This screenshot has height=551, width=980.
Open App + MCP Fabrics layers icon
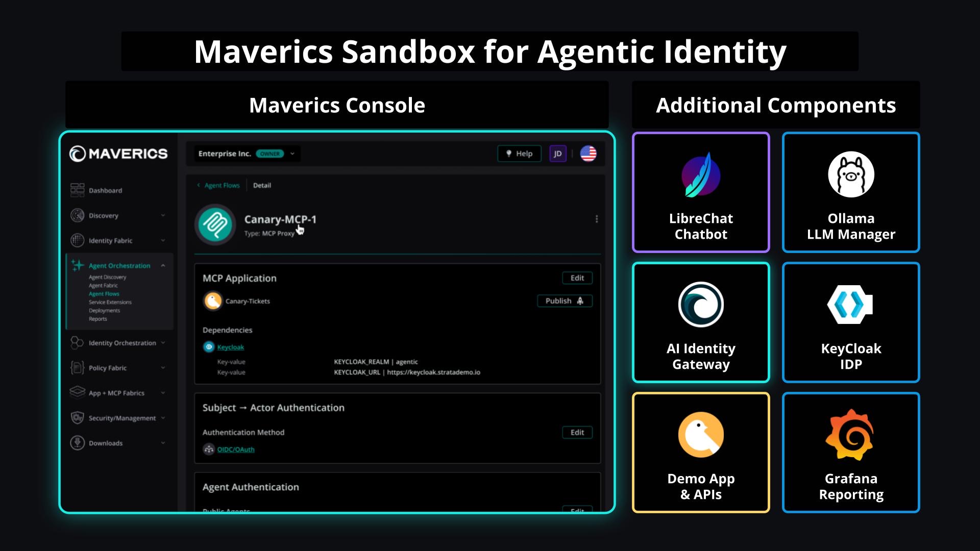pyautogui.click(x=77, y=392)
